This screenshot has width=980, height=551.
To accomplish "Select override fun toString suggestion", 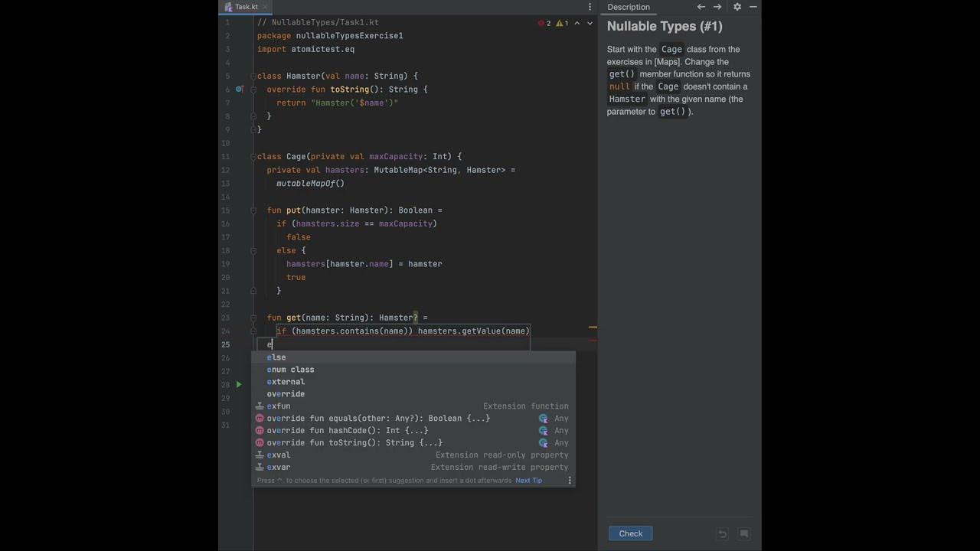I will 413,443.
